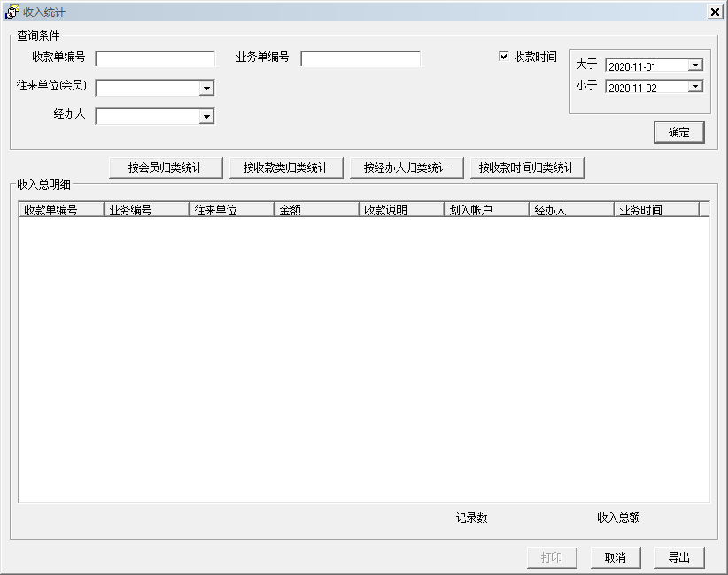Click the window icon on the title bar
Viewport: 728px width, 575px height.
click(11, 12)
